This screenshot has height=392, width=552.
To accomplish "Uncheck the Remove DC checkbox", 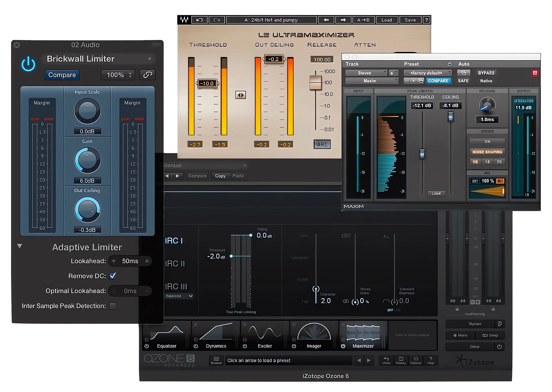I will [112, 276].
